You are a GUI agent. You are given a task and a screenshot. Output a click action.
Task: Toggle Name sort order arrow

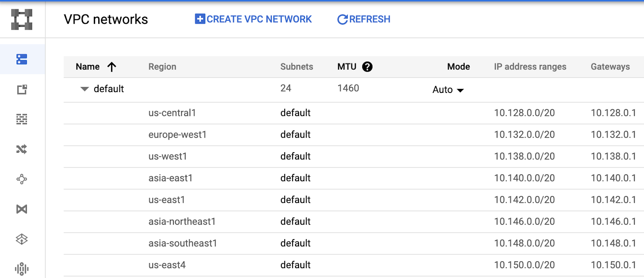coord(112,67)
